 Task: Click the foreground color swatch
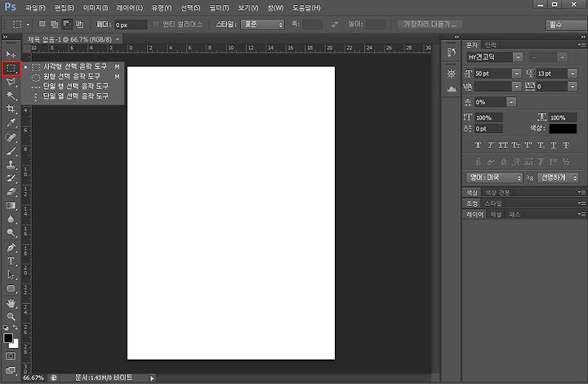[8, 338]
